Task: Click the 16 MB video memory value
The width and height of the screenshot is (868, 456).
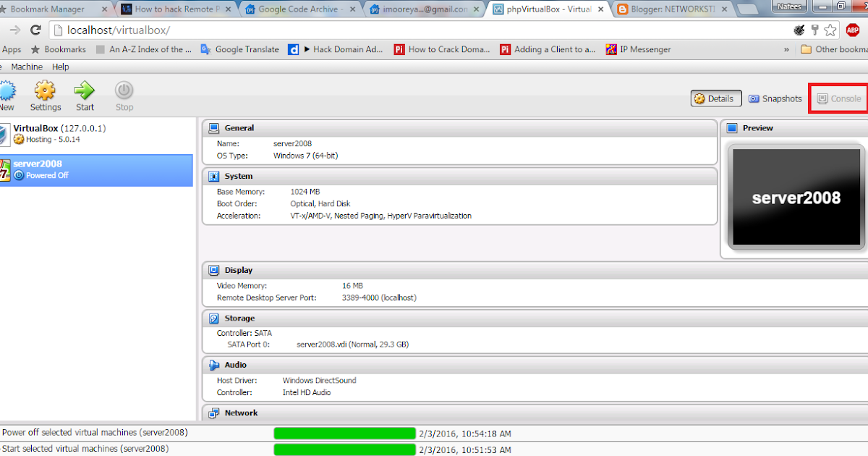Action: tap(352, 286)
